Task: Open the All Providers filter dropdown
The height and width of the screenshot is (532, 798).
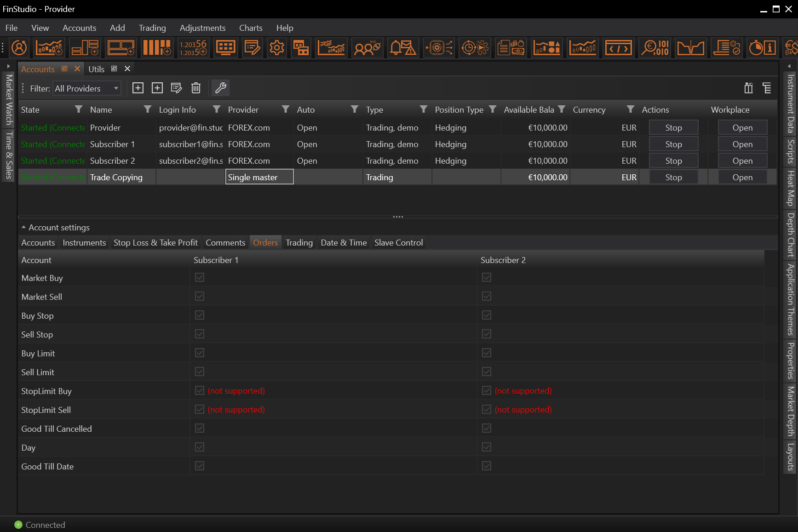Action: click(x=86, y=88)
